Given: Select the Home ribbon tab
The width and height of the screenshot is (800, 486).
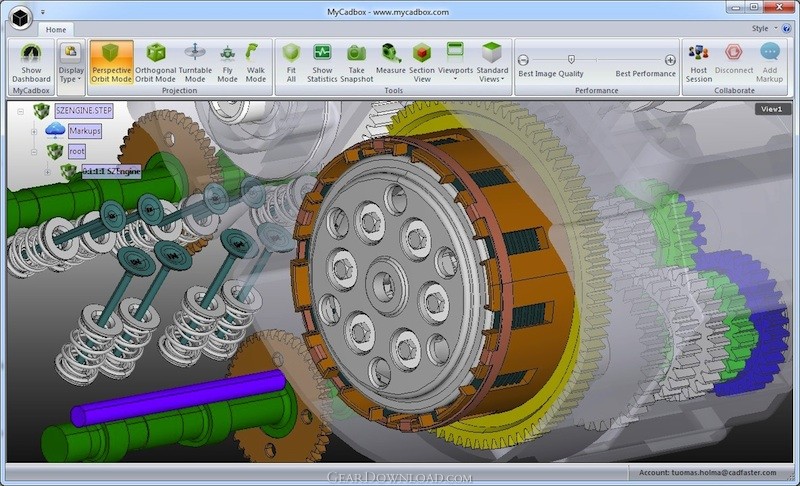Looking at the screenshot, I should tap(56, 30).
